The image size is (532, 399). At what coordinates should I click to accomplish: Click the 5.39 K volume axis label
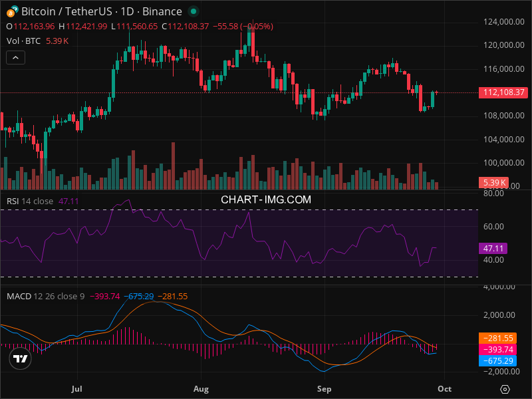(x=494, y=182)
